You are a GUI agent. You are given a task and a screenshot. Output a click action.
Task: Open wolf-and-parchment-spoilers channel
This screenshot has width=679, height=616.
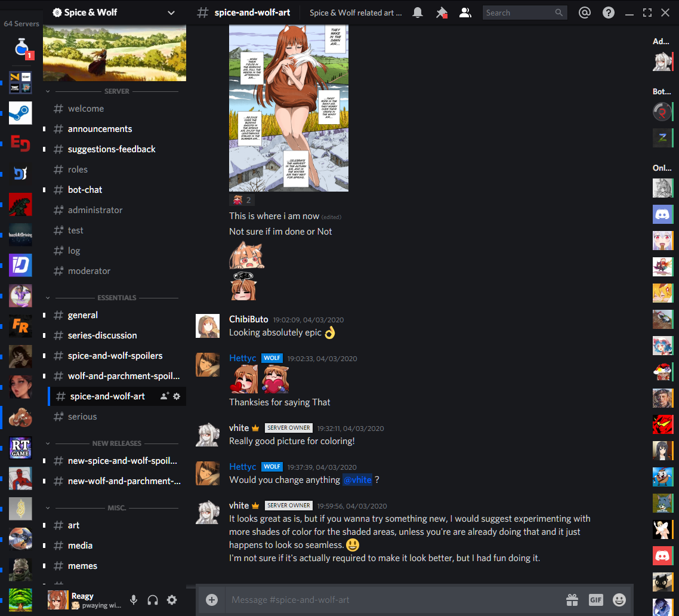point(116,376)
